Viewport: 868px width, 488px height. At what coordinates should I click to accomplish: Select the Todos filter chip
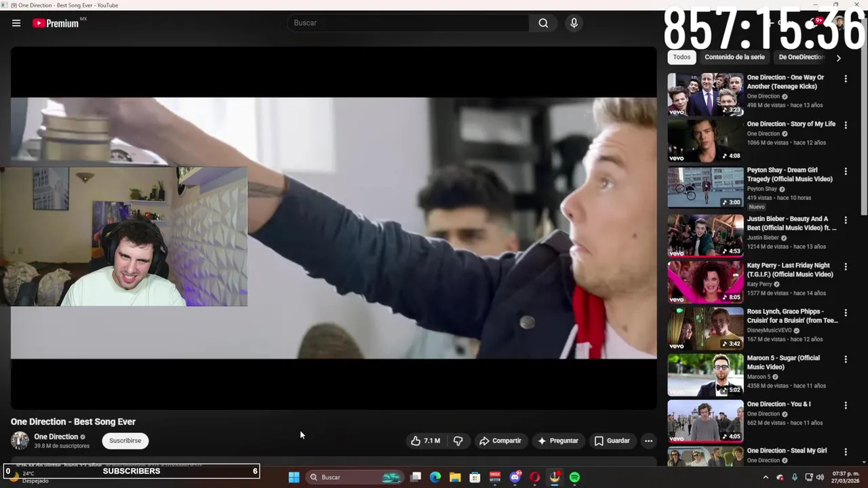tap(682, 58)
